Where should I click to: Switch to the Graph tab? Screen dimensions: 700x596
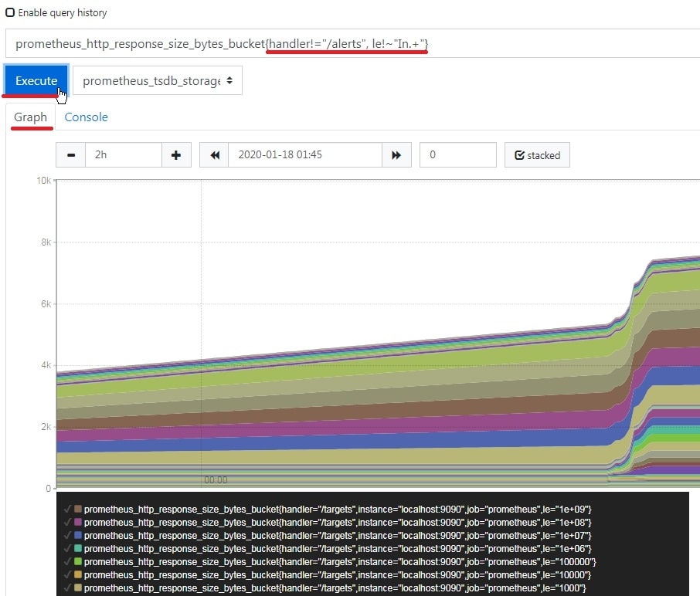point(30,117)
